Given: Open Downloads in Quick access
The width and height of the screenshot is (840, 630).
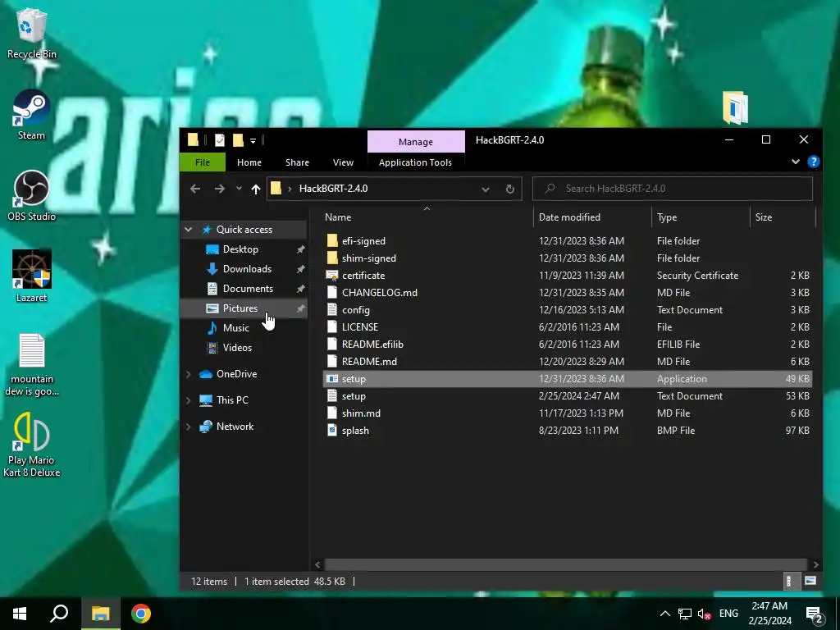Looking at the screenshot, I should point(247,269).
